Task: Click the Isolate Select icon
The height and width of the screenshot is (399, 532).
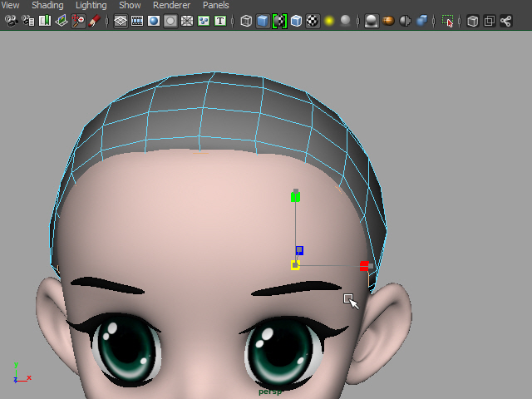Action: click(x=447, y=21)
